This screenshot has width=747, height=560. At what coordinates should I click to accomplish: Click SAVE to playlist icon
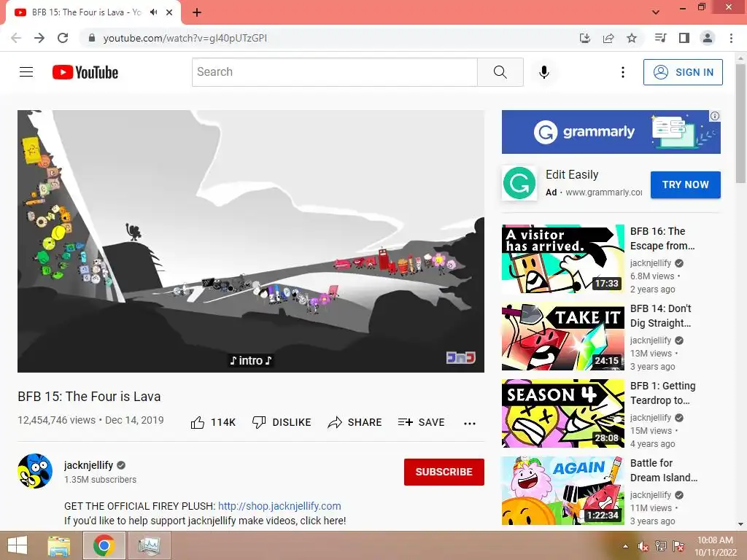point(421,422)
